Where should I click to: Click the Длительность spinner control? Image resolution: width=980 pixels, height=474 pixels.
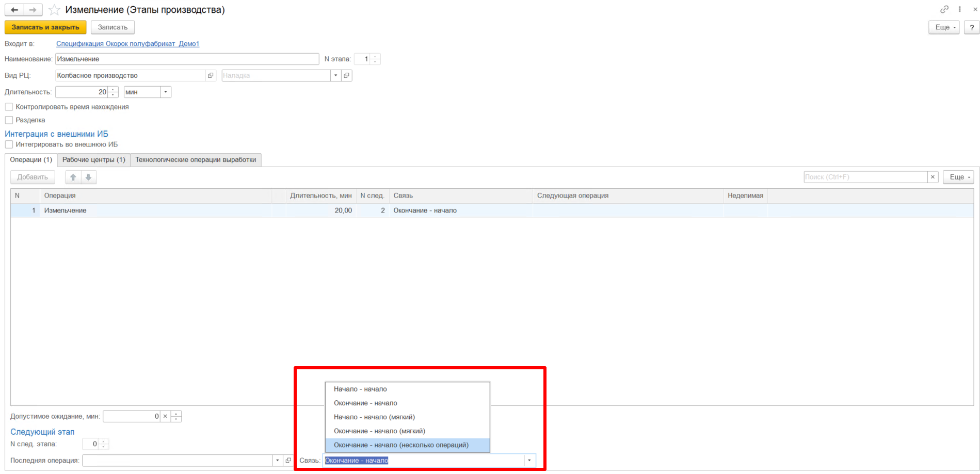[x=113, y=92]
